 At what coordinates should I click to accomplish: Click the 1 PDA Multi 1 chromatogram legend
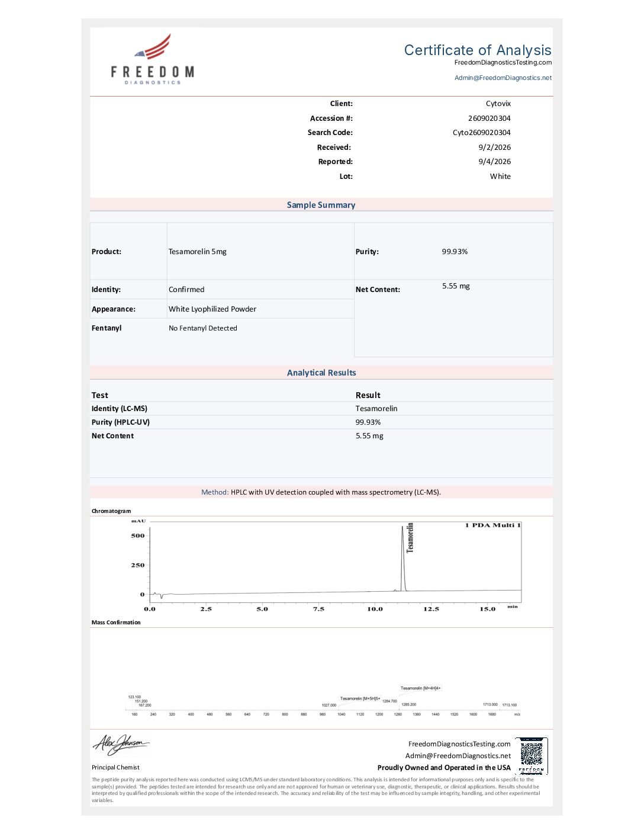[492, 525]
